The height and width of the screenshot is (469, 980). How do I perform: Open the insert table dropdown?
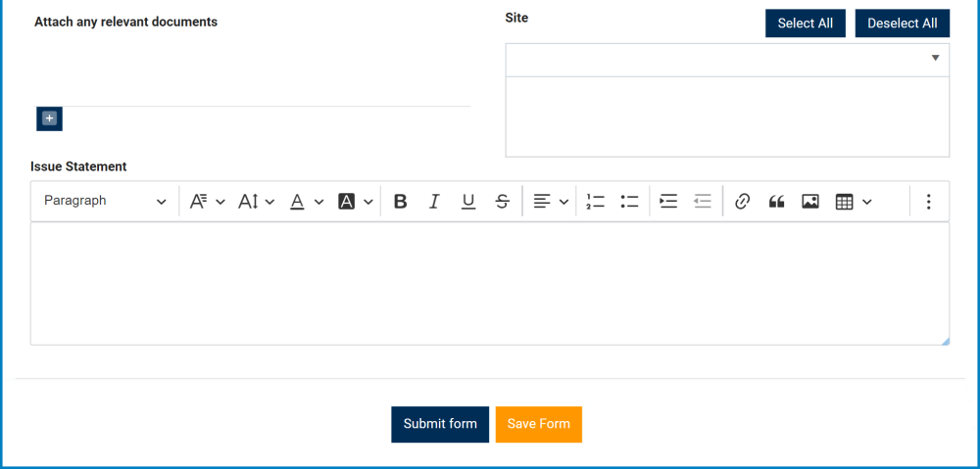click(853, 202)
